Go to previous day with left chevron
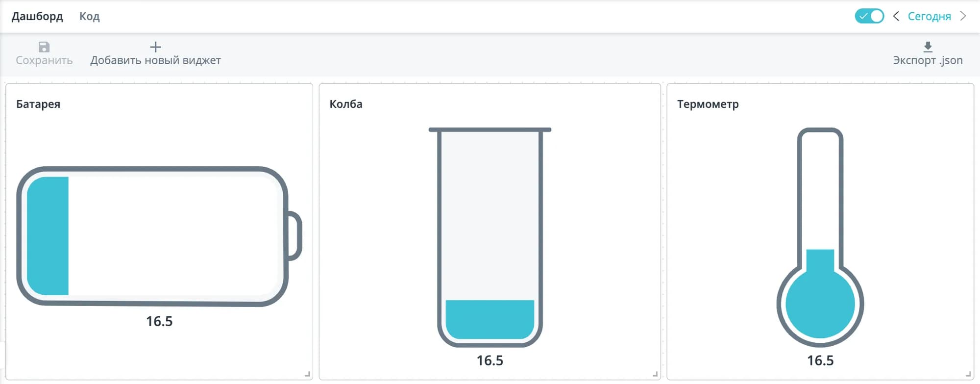Image resolution: width=980 pixels, height=384 pixels. click(x=896, y=16)
